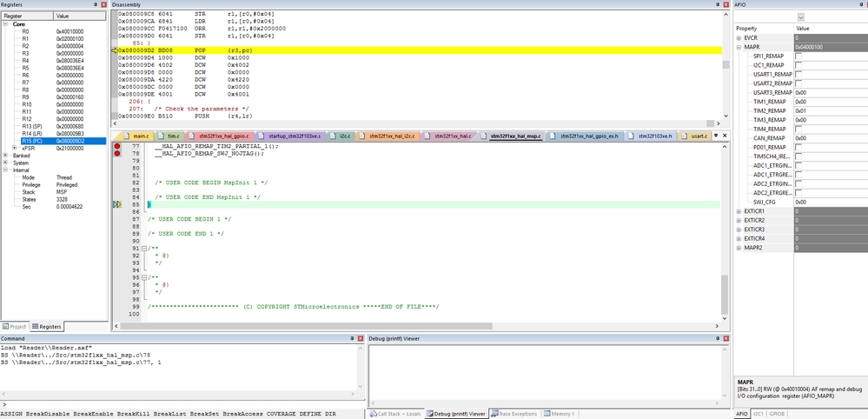Image resolution: width=868 pixels, height=419 pixels.
Task: Toggle the USART1_REMAP checkbox
Action: 798,74
